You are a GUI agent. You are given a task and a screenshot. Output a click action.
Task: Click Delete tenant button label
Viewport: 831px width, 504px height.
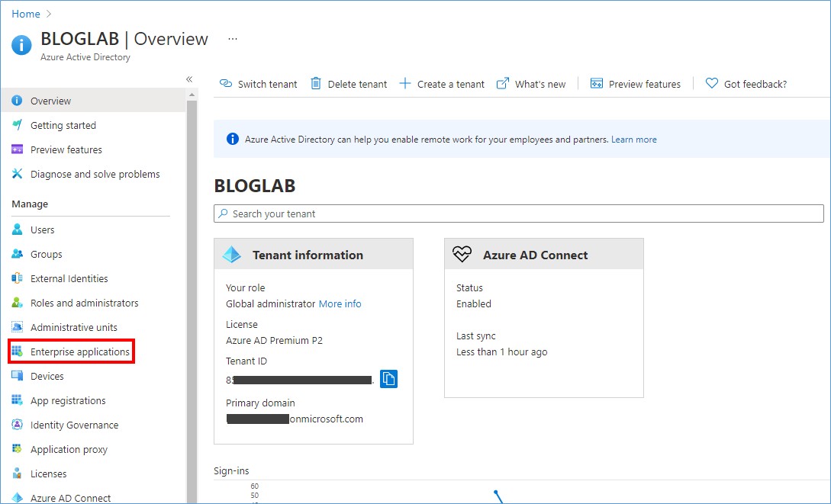click(x=357, y=84)
